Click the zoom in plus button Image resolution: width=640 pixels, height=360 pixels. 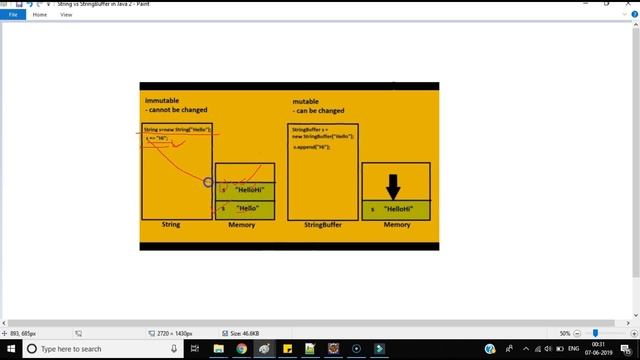coord(634,333)
